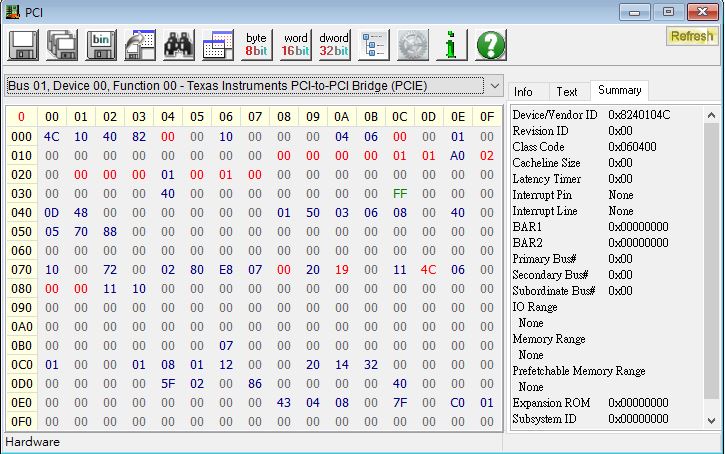
Task: Select row header 0C0
Action: click(x=21, y=365)
